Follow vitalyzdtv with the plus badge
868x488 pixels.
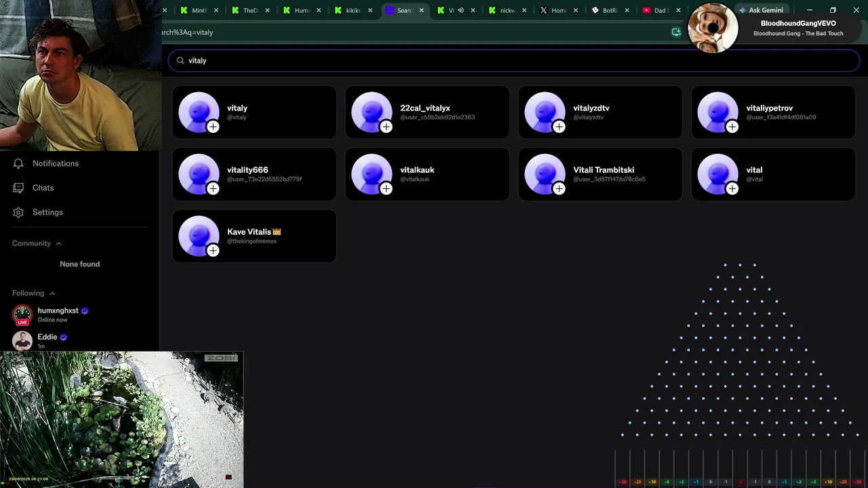[x=559, y=127]
